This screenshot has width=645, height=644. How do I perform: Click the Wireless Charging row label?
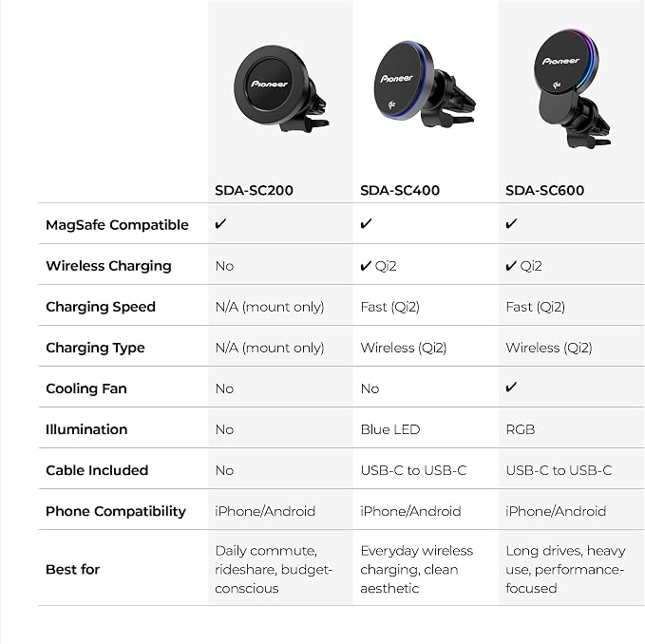(108, 266)
